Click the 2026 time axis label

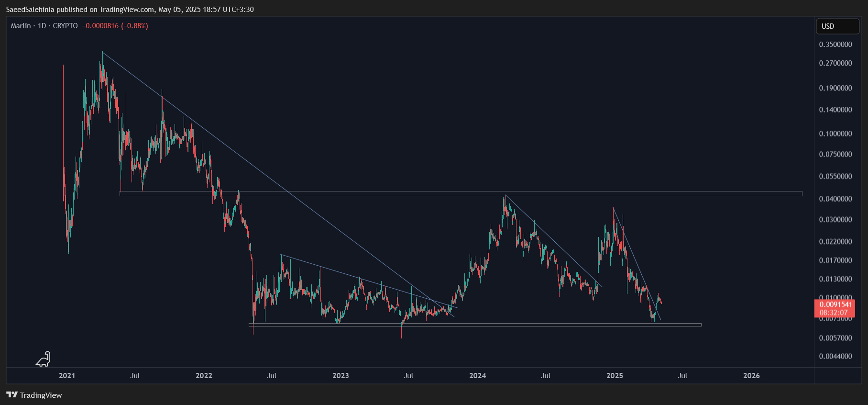click(751, 376)
